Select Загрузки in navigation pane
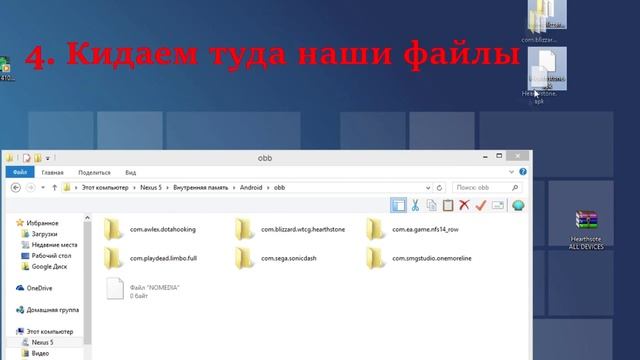The image size is (640, 360). [x=40, y=234]
